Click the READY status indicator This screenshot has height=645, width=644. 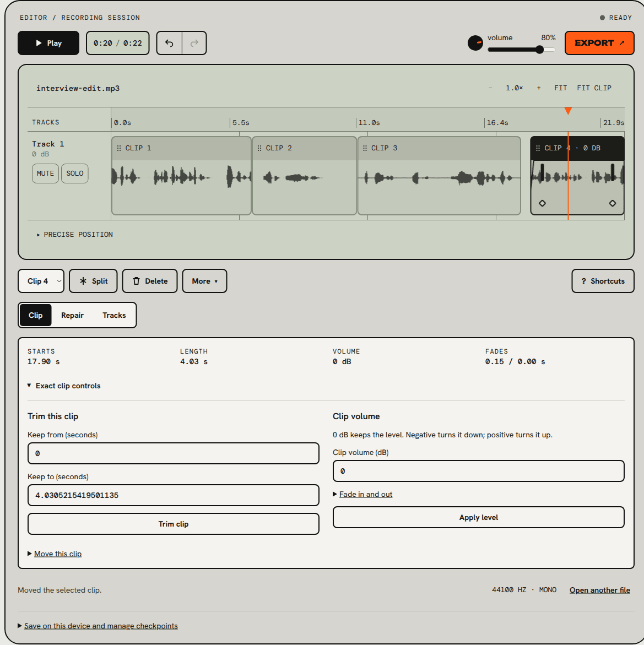[x=615, y=18]
